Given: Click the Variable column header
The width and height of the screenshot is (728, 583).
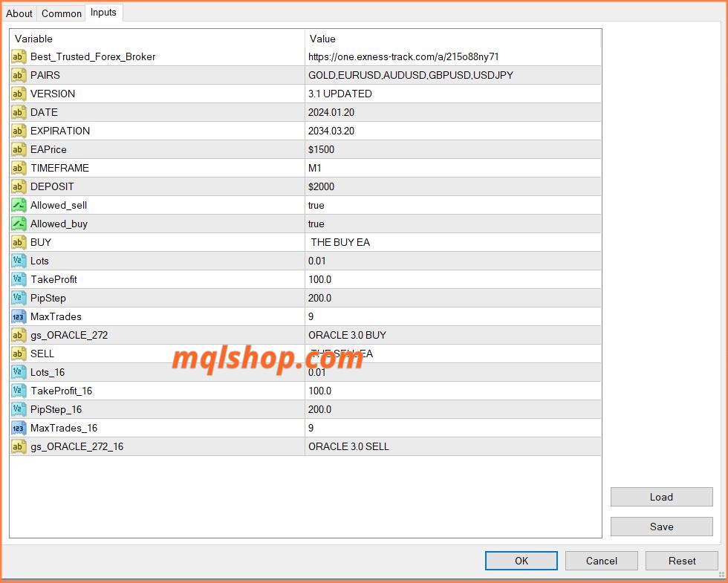Looking at the screenshot, I should [34, 39].
